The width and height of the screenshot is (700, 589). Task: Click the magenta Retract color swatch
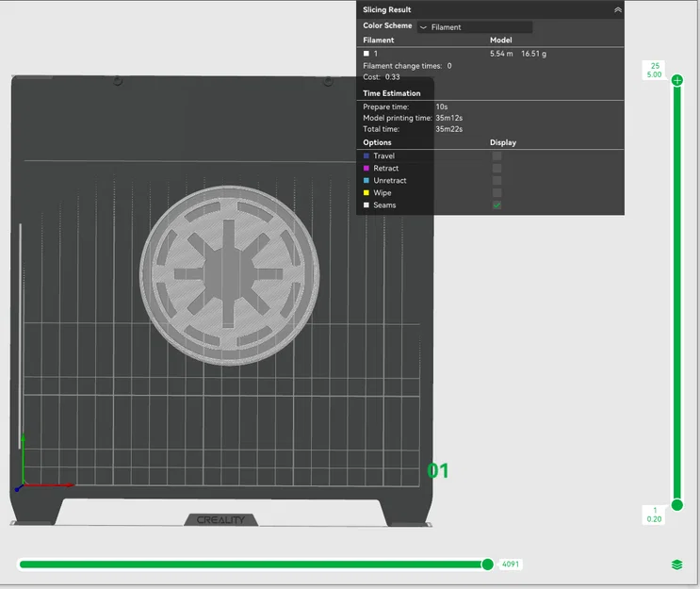point(366,169)
